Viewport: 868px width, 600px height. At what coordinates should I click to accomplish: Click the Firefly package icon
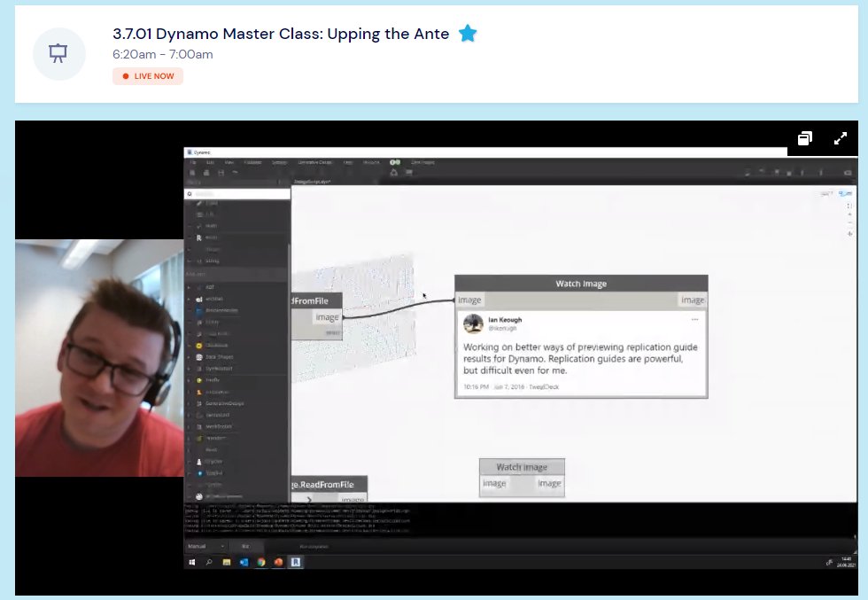click(199, 380)
